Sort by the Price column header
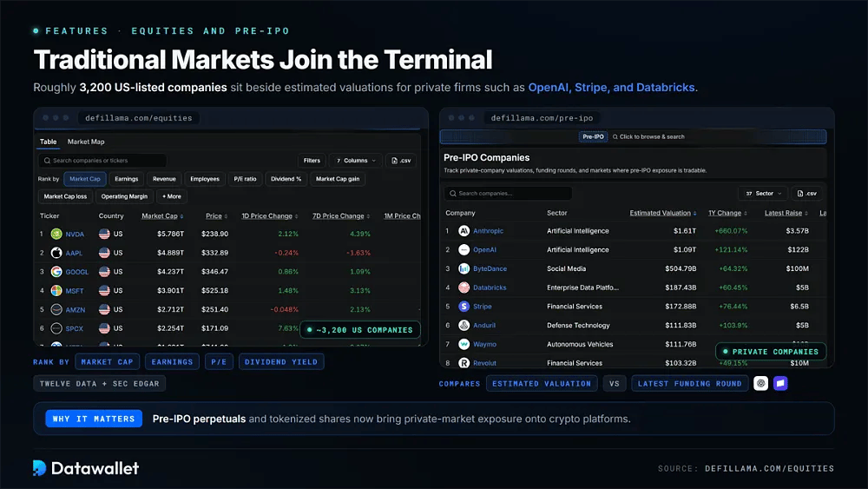The height and width of the screenshot is (489, 868). point(216,216)
